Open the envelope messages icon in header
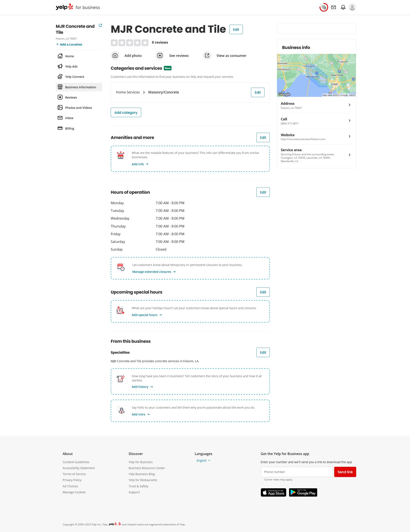Viewport: 410px width, 532px height. 333,7
